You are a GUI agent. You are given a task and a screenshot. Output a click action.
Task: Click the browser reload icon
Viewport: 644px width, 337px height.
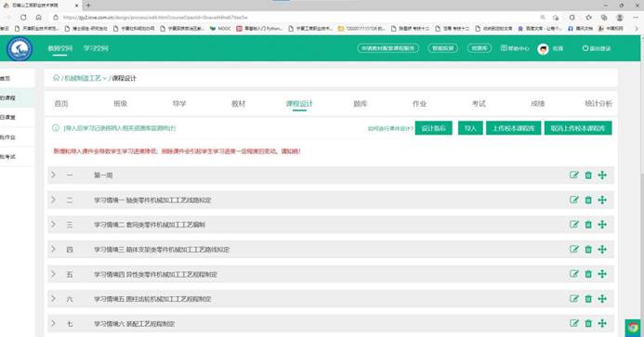(x=23, y=18)
